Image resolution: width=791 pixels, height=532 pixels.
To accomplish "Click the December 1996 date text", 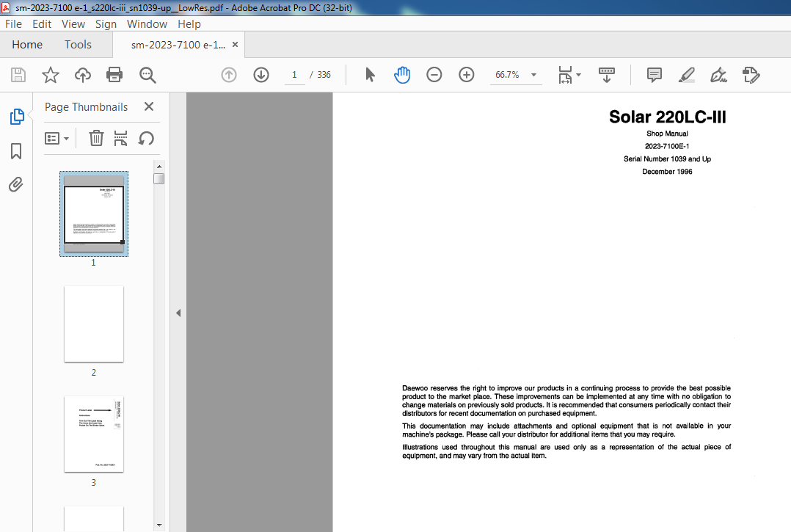I will [667, 172].
